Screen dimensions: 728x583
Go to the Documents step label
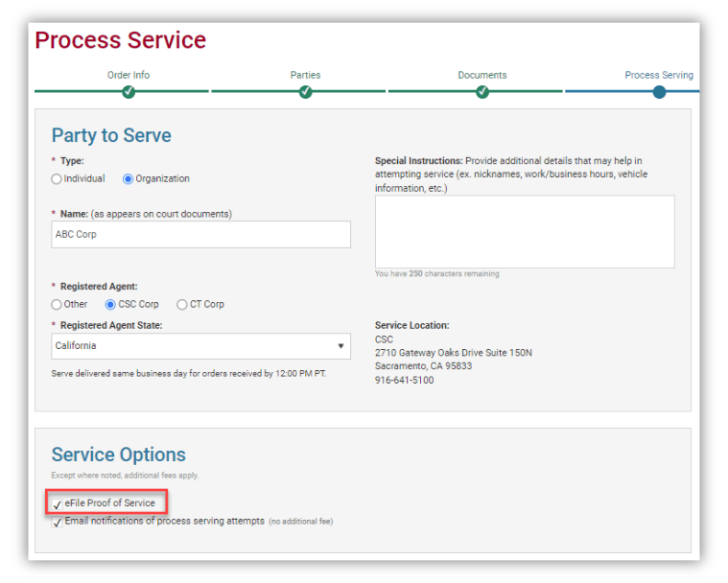pos(482,75)
